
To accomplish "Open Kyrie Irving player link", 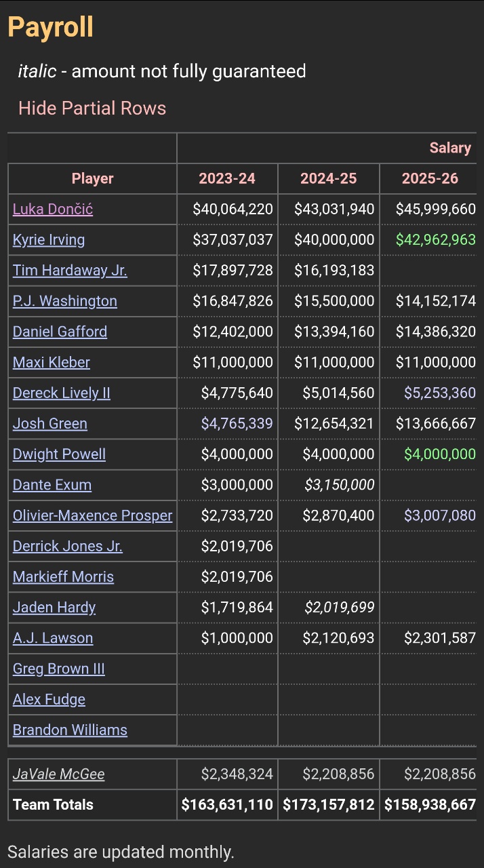I will pos(49,239).
